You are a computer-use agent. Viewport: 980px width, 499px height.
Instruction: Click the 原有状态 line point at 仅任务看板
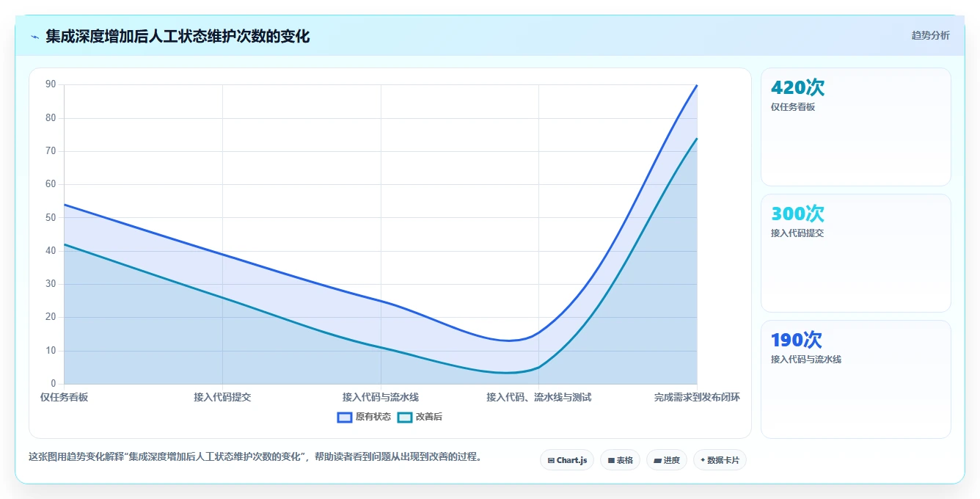[65, 205]
